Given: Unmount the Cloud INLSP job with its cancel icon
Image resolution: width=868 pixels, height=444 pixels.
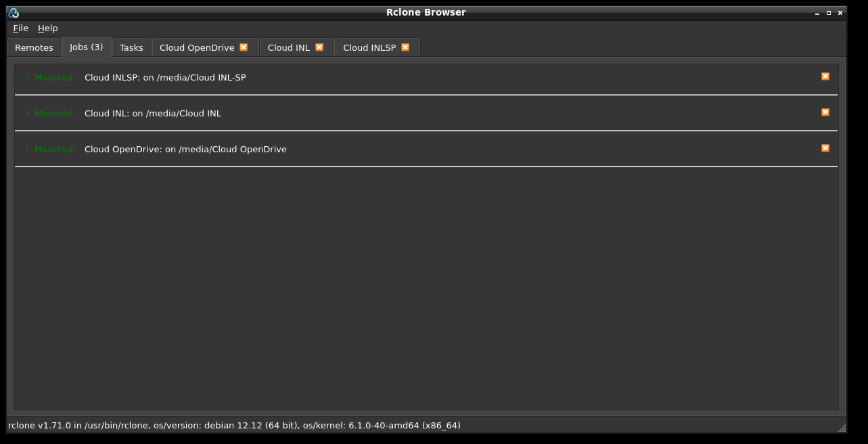Looking at the screenshot, I should pos(825,76).
